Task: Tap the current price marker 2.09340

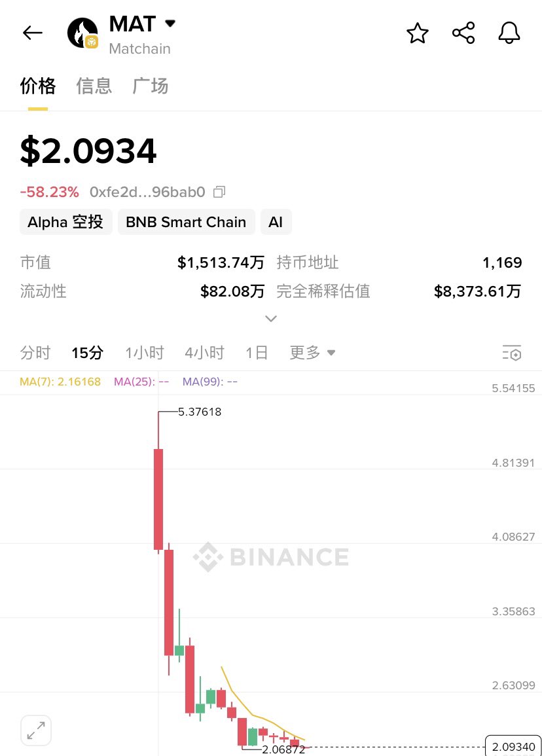Action: click(x=513, y=747)
